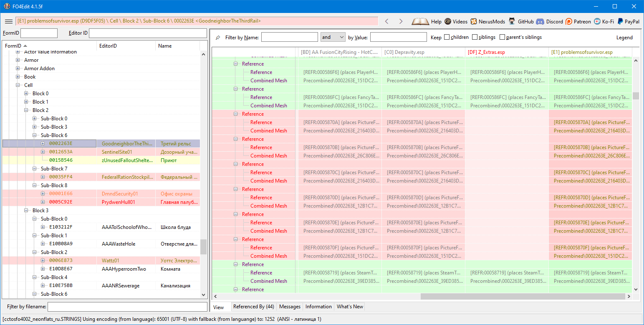The height and width of the screenshot is (325, 644).
Task: Open the 'and' filter operator dropdown
Action: 333,37
